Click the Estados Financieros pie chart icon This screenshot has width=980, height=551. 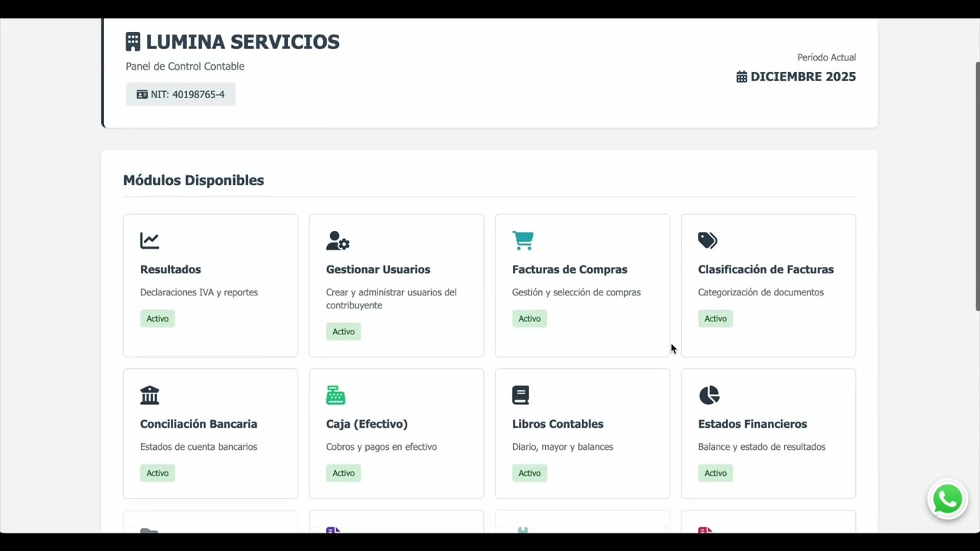coord(709,395)
